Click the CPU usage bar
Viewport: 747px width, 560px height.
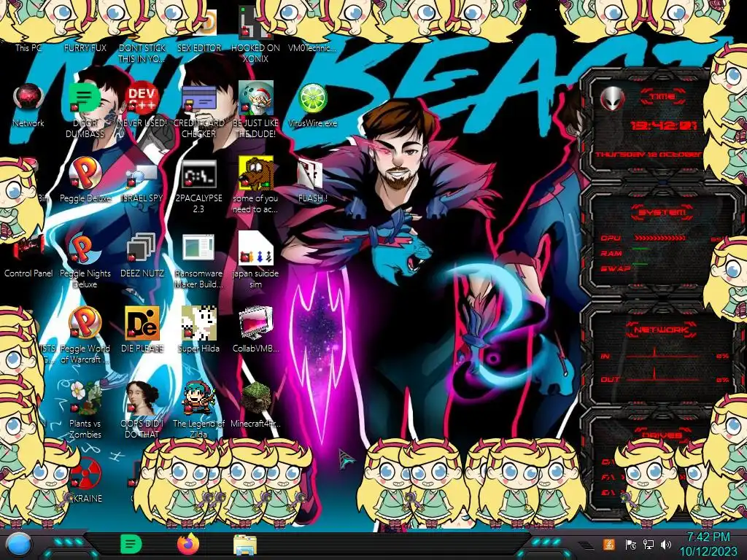[x=659, y=238]
